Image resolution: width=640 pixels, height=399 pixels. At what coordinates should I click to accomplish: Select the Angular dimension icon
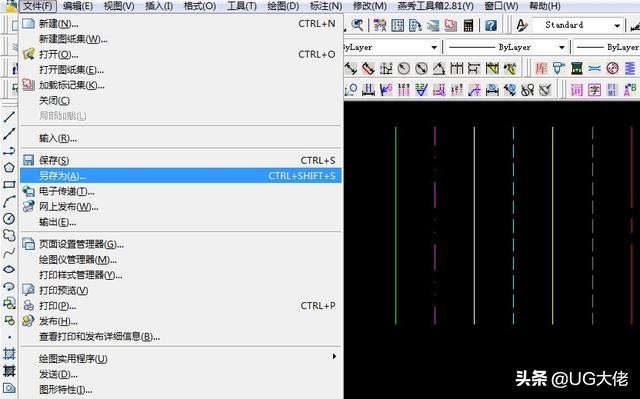439,68
